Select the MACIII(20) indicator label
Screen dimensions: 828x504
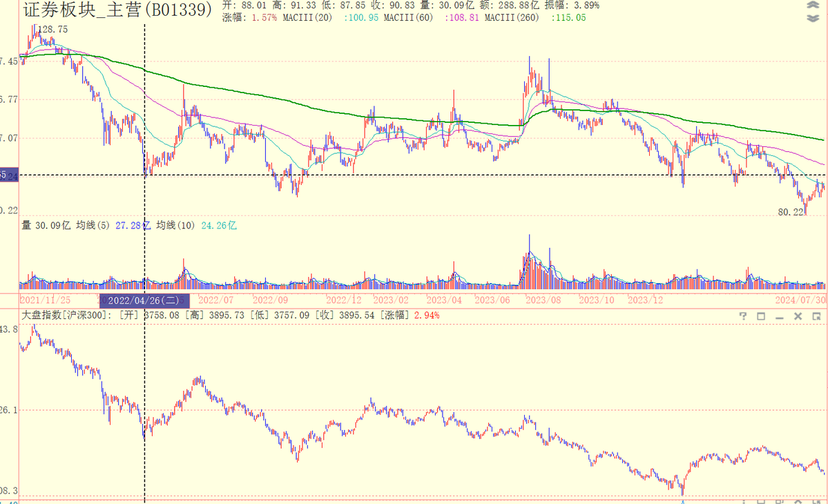pyautogui.click(x=307, y=18)
